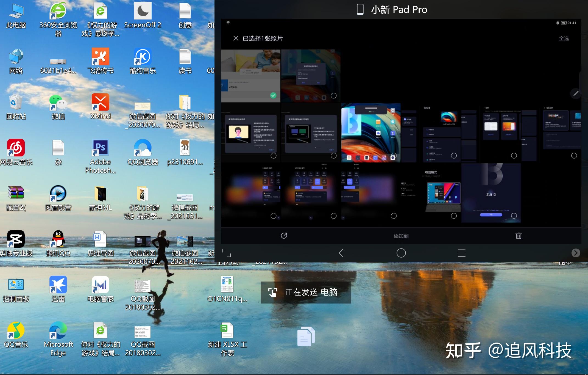Select the abstract wallpaper photo beside the checked one
This screenshot has width=588, height=375.
click(x=333, y=96)
